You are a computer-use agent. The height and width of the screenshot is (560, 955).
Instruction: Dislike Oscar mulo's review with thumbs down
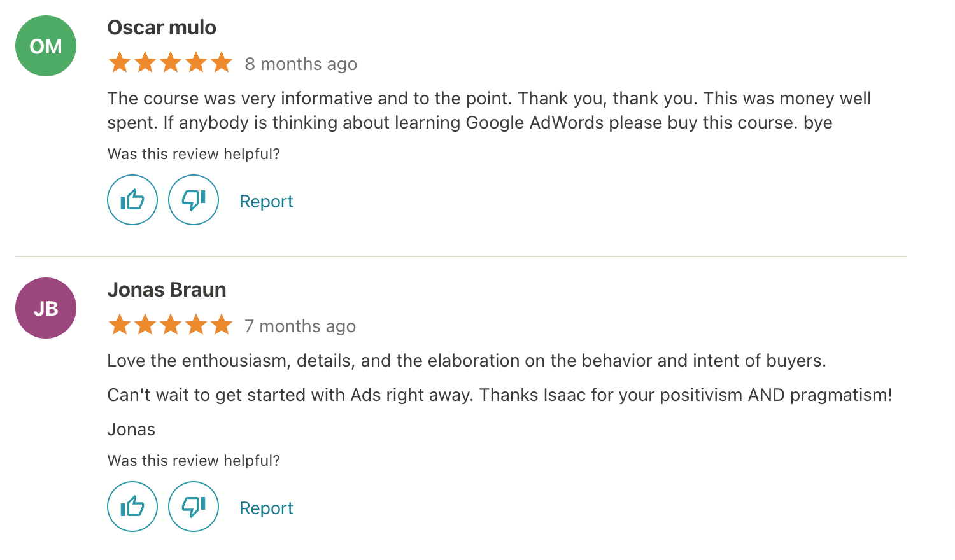194,200
